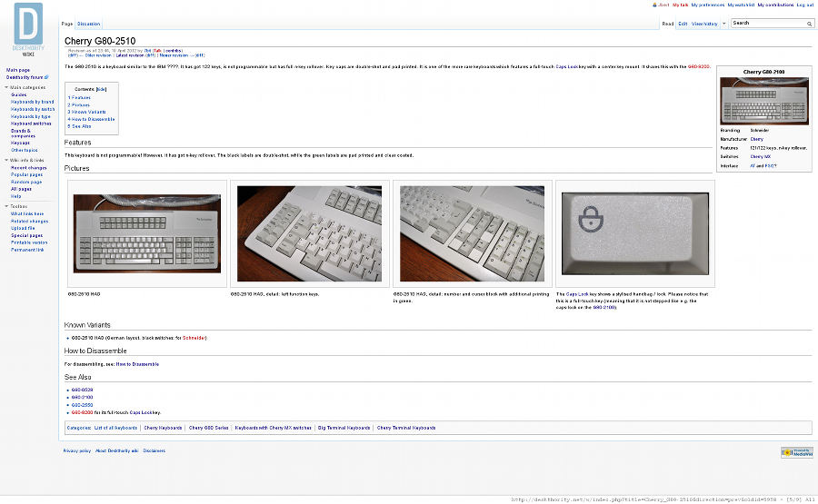
Task: Click Log out
Action: 805,5
